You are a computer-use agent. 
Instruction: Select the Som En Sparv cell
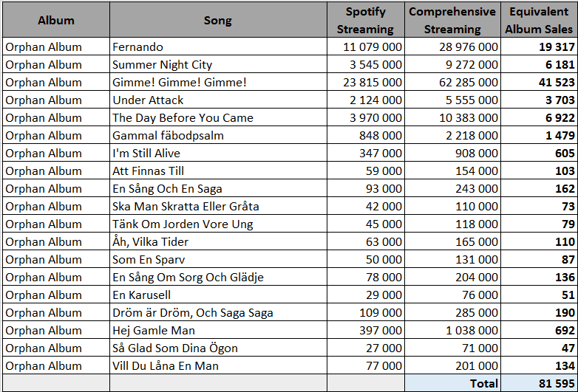(218, 260)
